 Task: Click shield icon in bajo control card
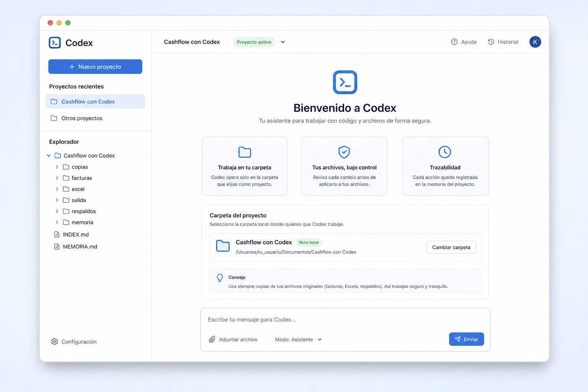click(345, 152)
